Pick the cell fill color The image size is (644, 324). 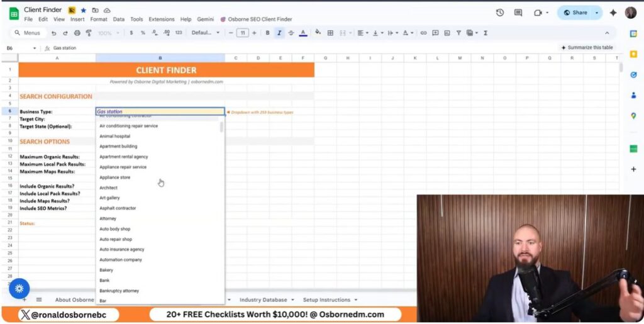(318, 33)
